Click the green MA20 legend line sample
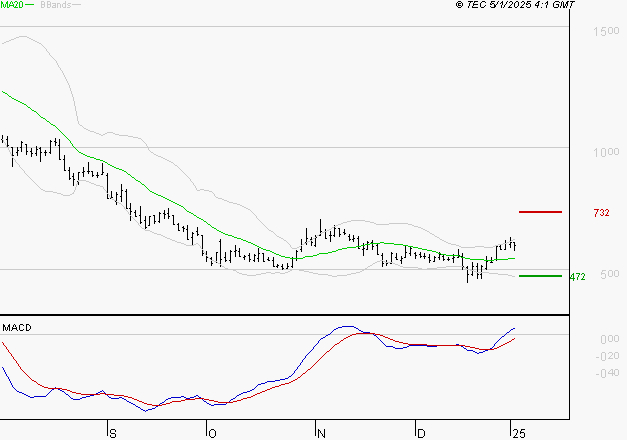 tap(29, 5)
